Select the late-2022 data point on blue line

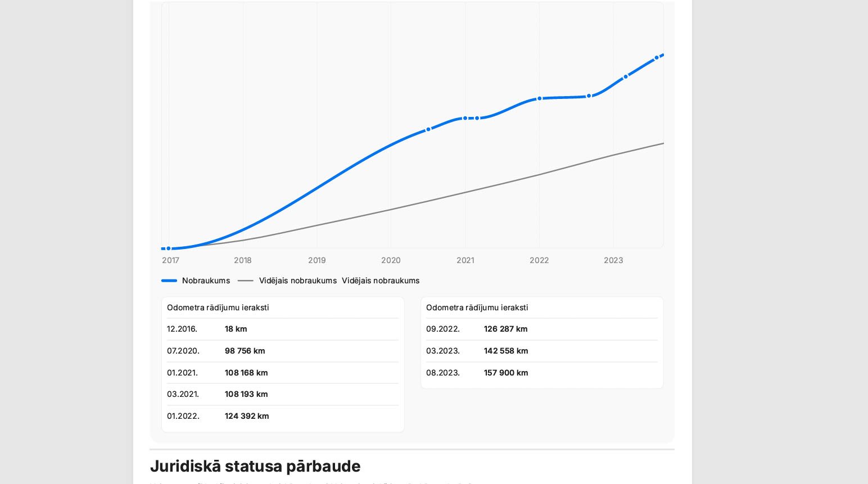click(589, 96)
